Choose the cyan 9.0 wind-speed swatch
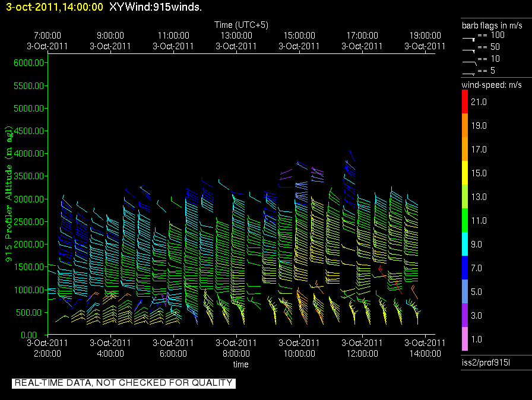Viewport: 532px width, 400px height. point(465,245)
